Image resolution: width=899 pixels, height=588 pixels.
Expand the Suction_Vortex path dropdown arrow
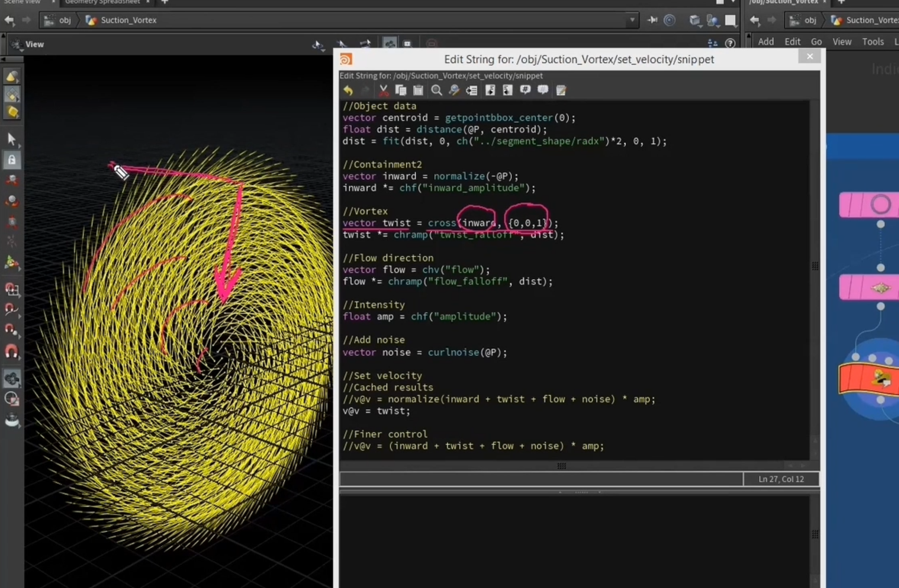pos(632,20)
